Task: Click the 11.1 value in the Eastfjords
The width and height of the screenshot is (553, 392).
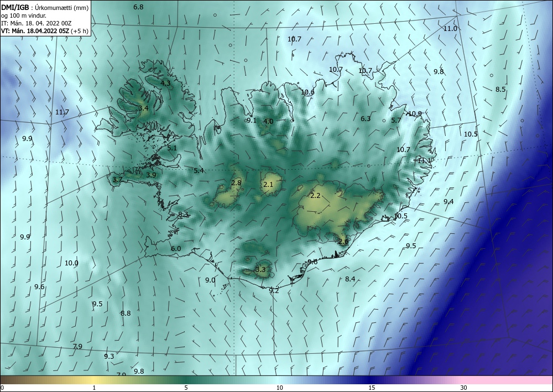Action: coord(424,160)
